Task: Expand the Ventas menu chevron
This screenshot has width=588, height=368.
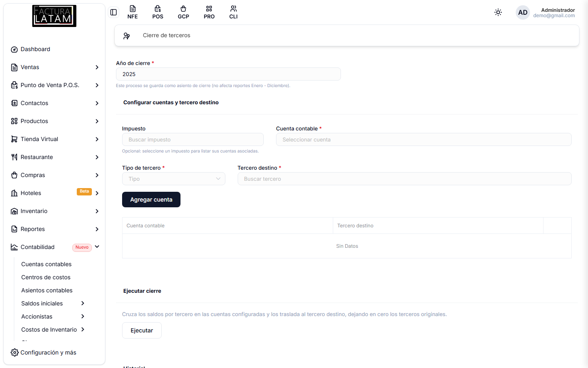Action: point(97,67)
